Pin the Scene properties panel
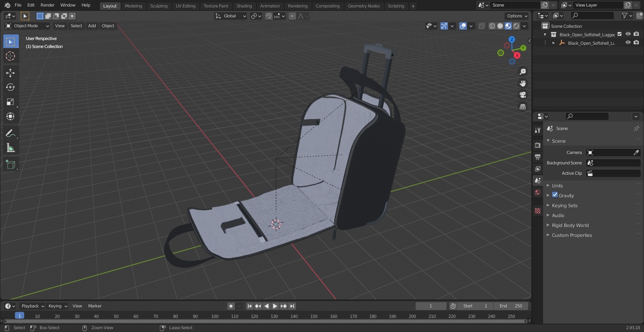 click(x=636, y=129)
